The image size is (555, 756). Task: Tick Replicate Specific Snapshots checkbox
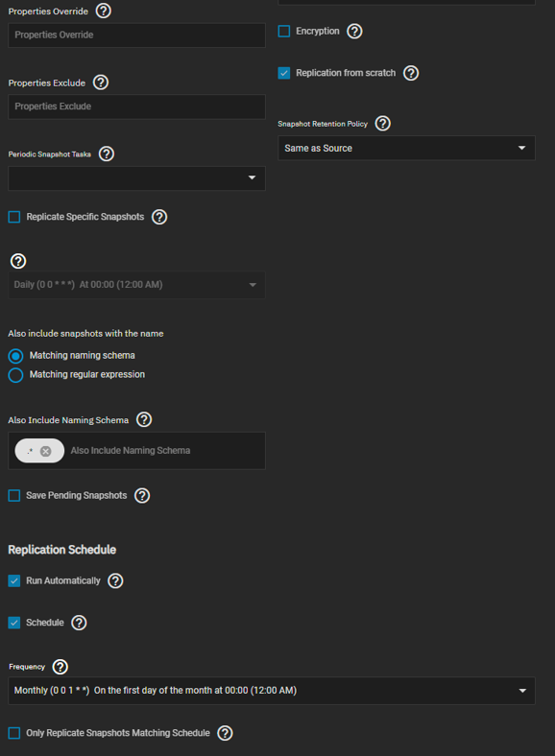14,217
